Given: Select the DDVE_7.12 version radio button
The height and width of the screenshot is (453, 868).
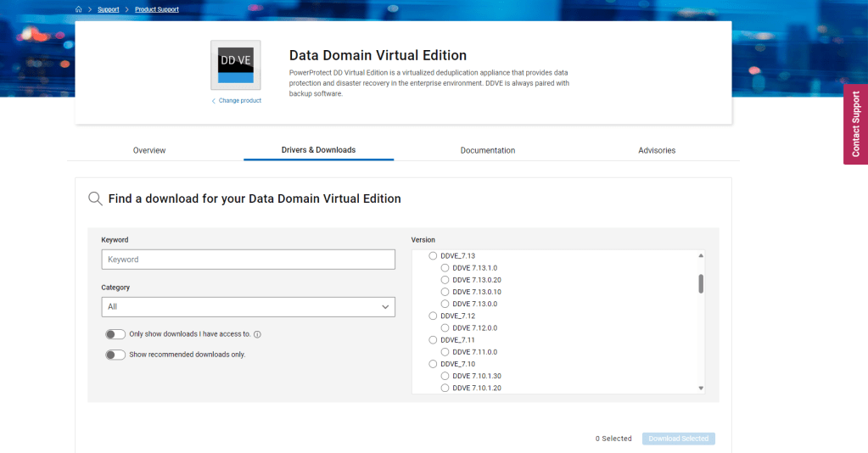Looking at the screenshot, I should pyautogui.click(x=434, y=316).
